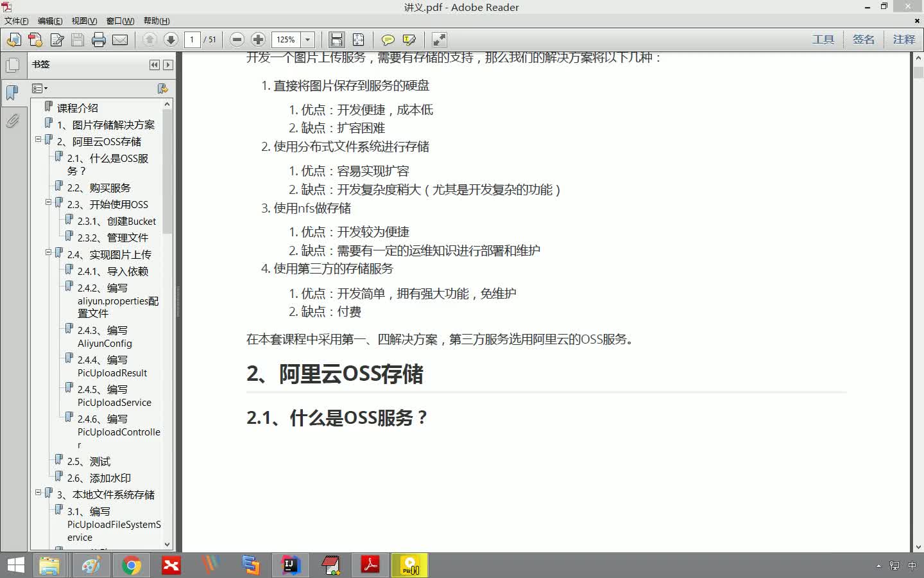
Task: Click the page number input field
Action: [x=193, y=40]
